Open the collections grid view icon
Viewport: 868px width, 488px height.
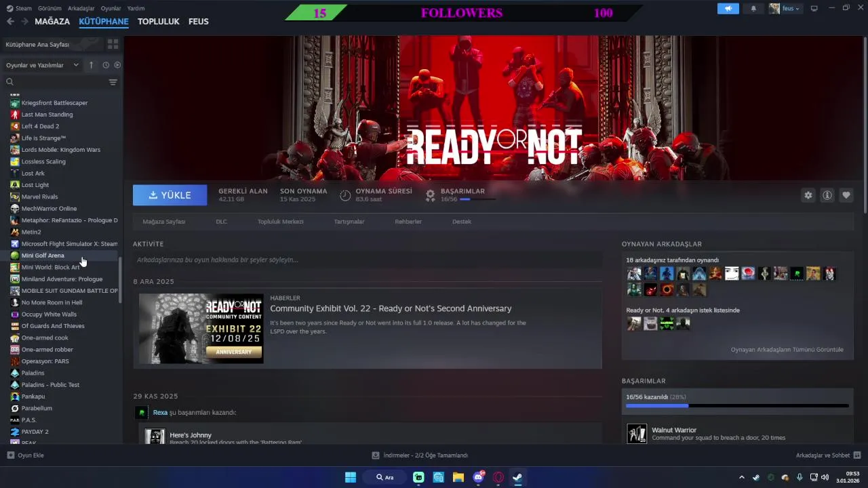(x=113, y=44)
